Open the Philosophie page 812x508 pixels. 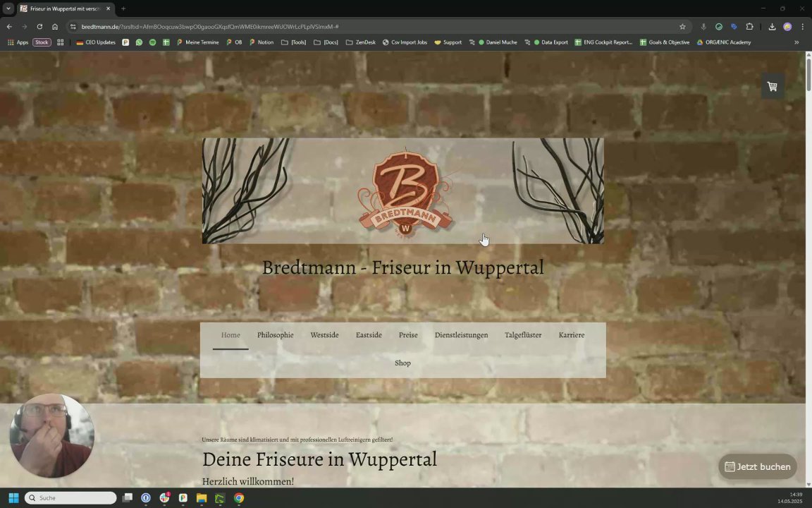(276, 335)
